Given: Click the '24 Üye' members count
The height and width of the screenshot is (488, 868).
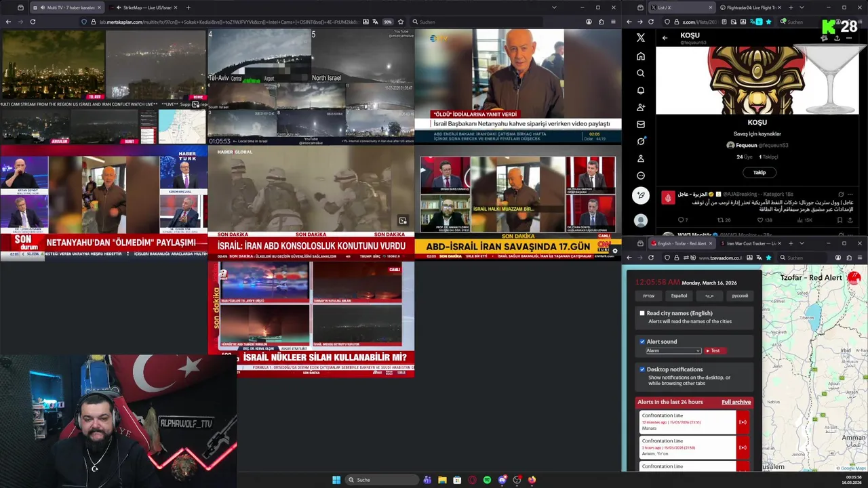Looking at the screenshot, I should point(744,157).
